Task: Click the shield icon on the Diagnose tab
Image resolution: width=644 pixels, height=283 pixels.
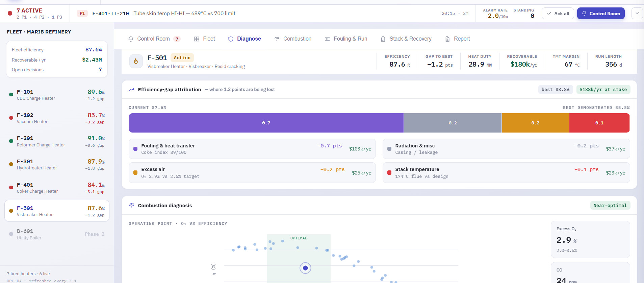Action: pyautogui.click(x=231, y=39)
